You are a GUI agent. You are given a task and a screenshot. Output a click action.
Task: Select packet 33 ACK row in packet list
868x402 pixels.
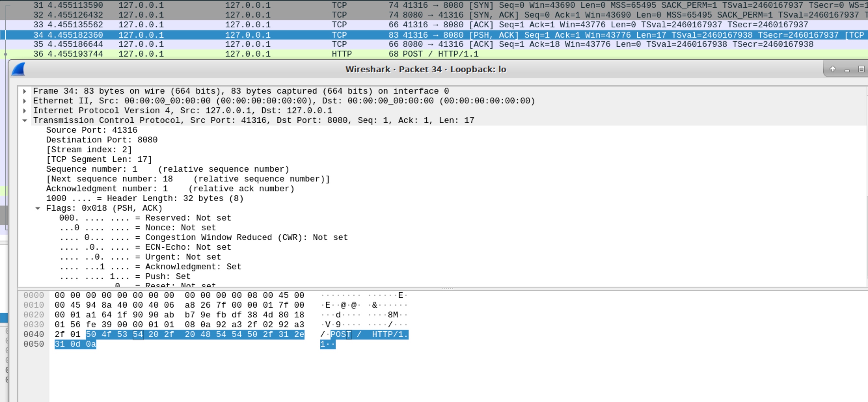[434, 25]
